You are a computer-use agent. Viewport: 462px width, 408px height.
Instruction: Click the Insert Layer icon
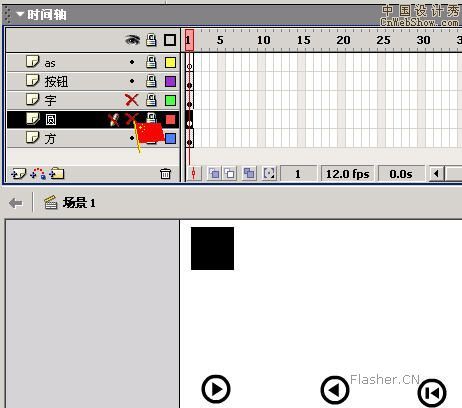coord(18,174)
